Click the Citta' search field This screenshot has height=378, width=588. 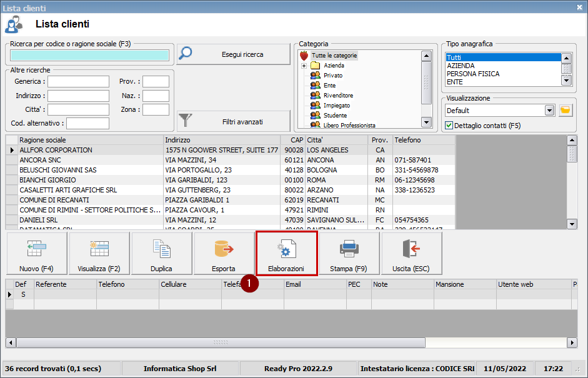pos(78,109)
